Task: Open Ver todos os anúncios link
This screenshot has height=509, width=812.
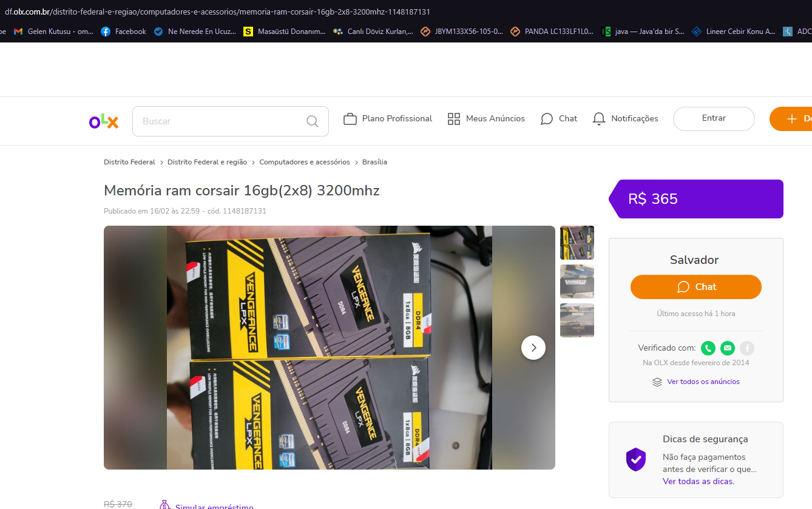Action: coord(703,382)
